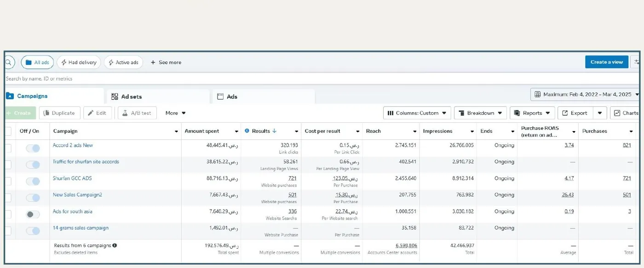Image resolution: width=644 pixels, height=268 pixels.
Task: Select the All ads filter
Action: 37,63
